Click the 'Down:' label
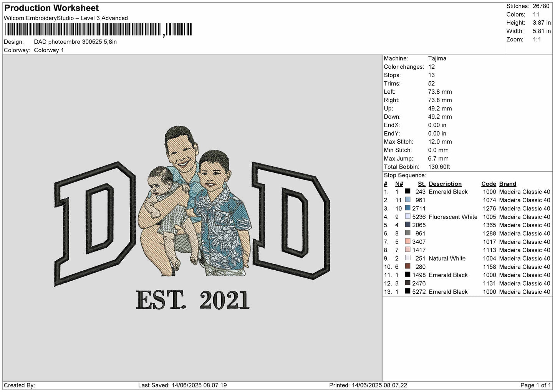The image size is (555, 392). (392, 117)
